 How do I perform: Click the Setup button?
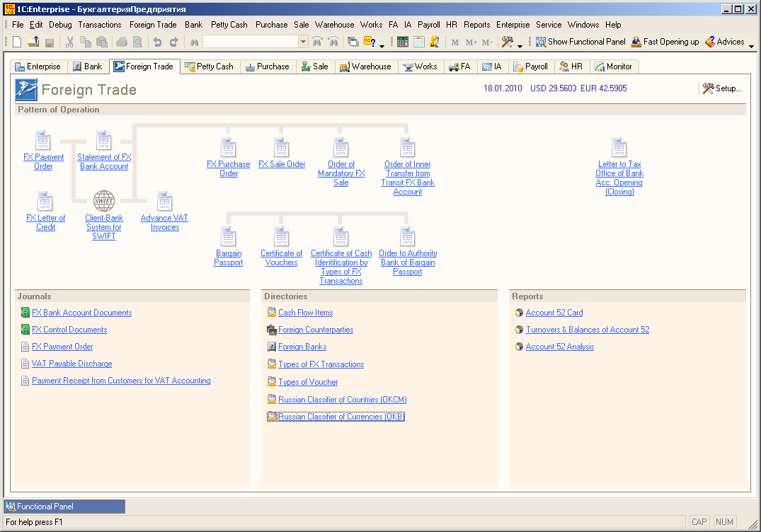pyautogui.click(x=722, y=88)
